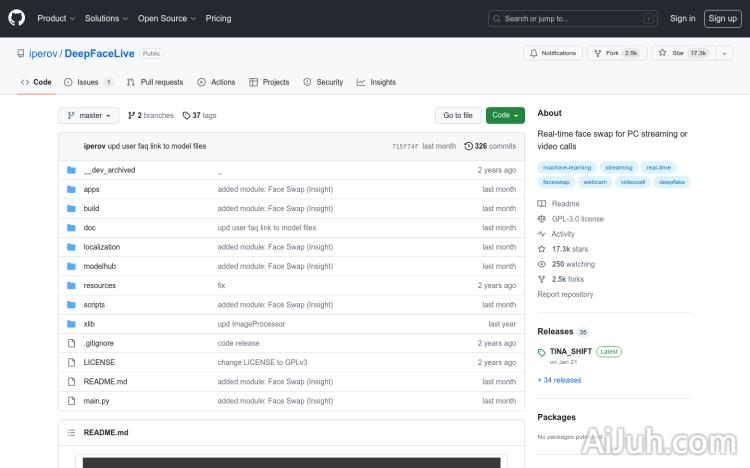This screenshot has width=750, height=468.
Task: Click the LICENSE file icon
Action: click(x=71, y=362)
